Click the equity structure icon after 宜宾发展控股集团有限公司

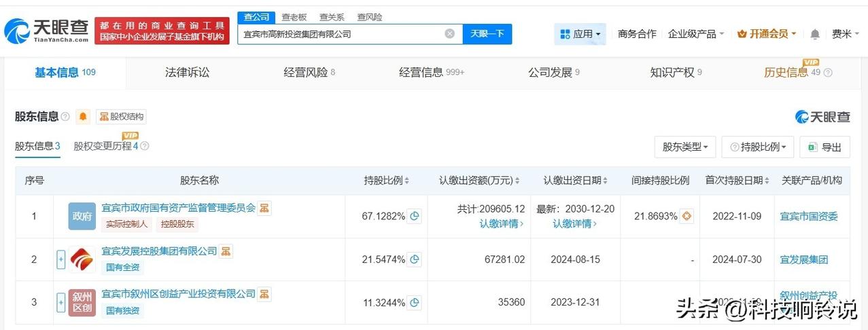pyautogui.click(x=226, y=251)
